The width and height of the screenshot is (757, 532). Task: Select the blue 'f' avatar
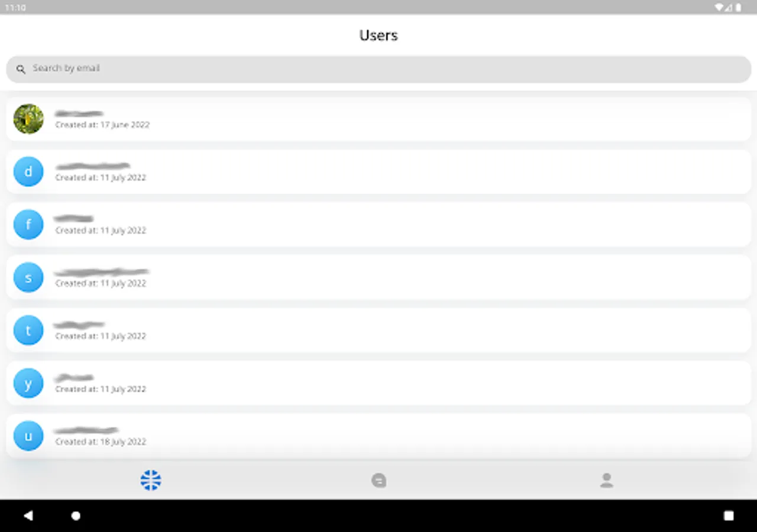point(28,225)
